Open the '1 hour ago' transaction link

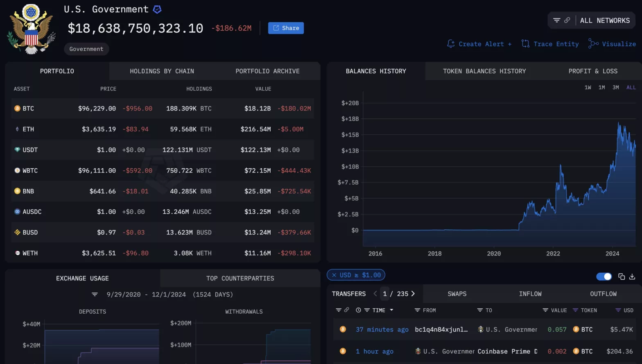pyautogui.click(x=374, y=351)
